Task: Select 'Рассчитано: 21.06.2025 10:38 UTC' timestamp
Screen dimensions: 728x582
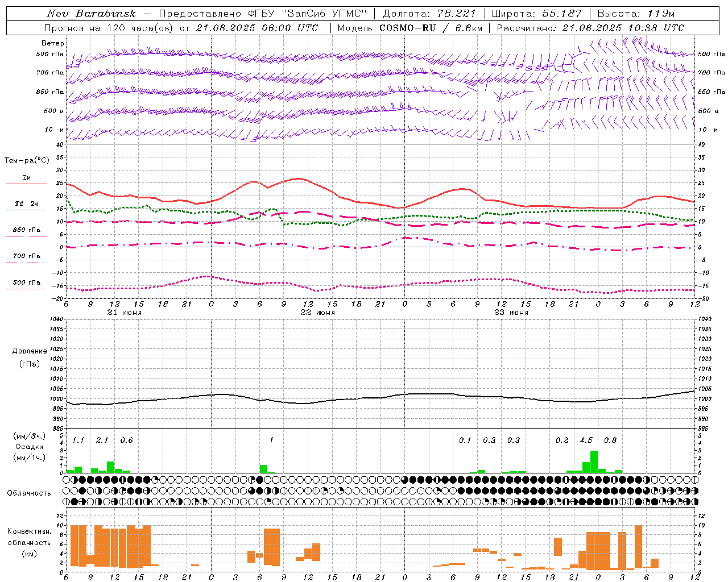Action: point(590,28)
